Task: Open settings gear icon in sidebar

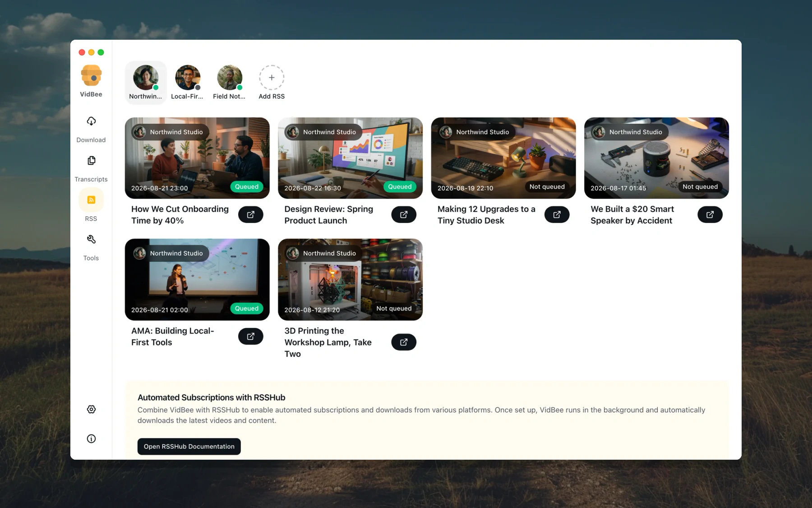Action: (x=91, y=409)
